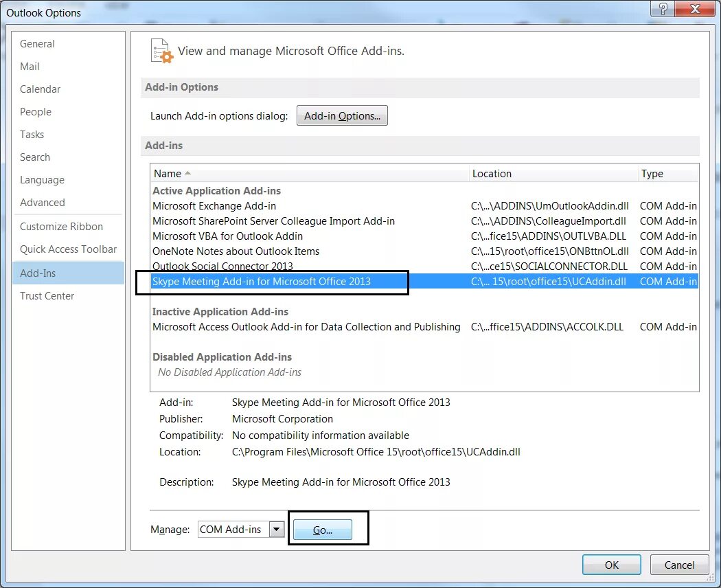This screenshot has width=721, height=588.
Task: Confirm changes with OK
Action: (610, 564)
